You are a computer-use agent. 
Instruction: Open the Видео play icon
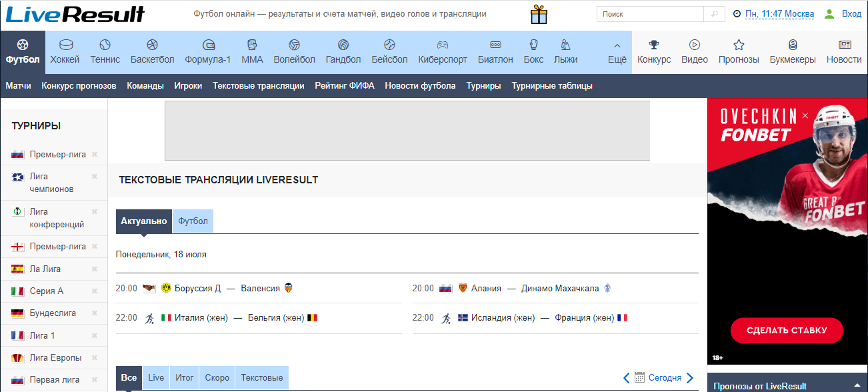(695, 45)
